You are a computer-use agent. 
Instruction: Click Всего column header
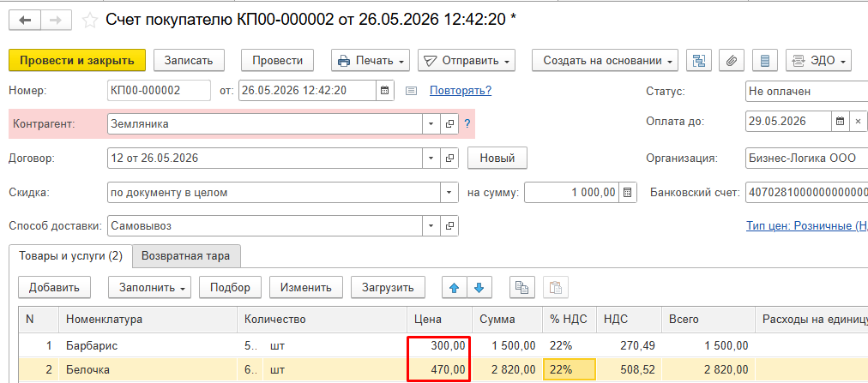coord(708,319)
